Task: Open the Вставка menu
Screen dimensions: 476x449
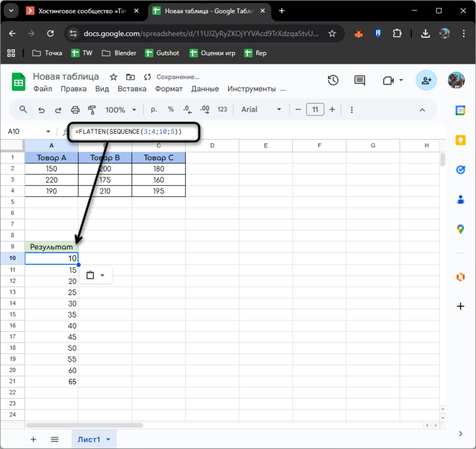Action: (x=132, y=89)
